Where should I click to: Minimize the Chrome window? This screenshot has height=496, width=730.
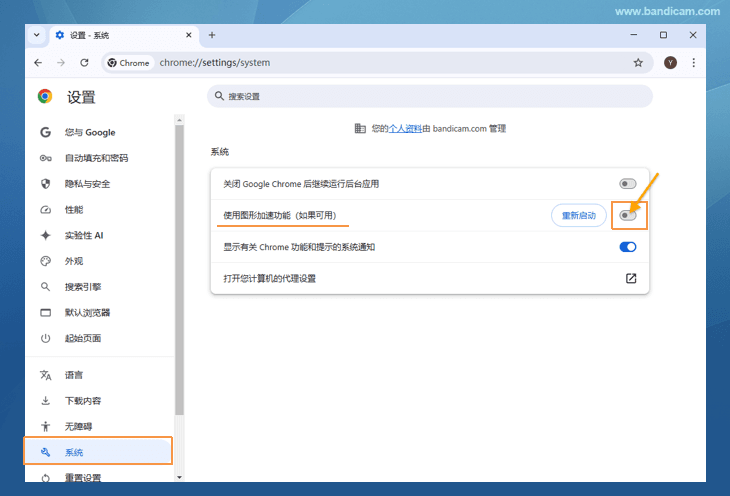pyautogui.click(x=634, y=35)
